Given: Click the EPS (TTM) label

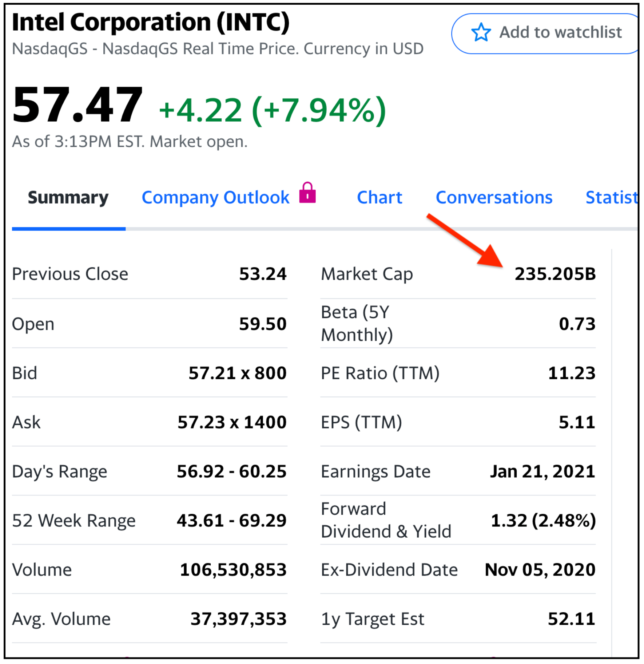Looking at the screenshot, I should (x=361, y=423).
